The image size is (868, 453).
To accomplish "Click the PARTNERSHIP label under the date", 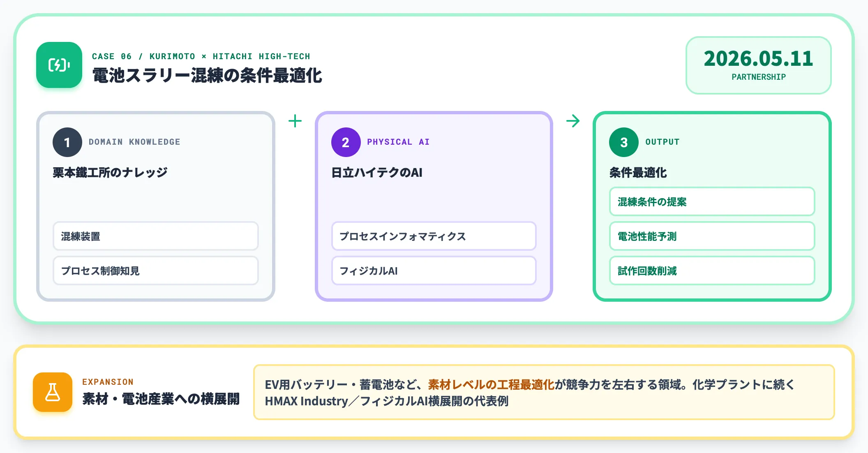I will 759,77.
